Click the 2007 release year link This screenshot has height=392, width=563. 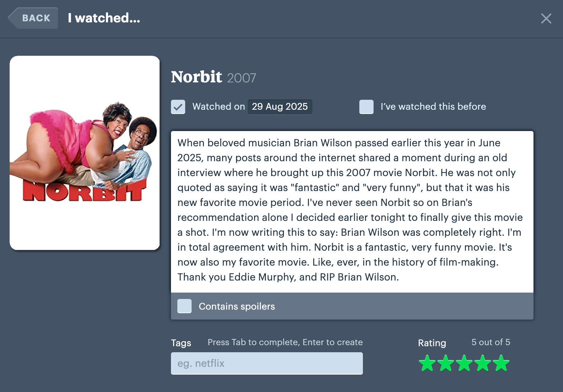(241, 78)
